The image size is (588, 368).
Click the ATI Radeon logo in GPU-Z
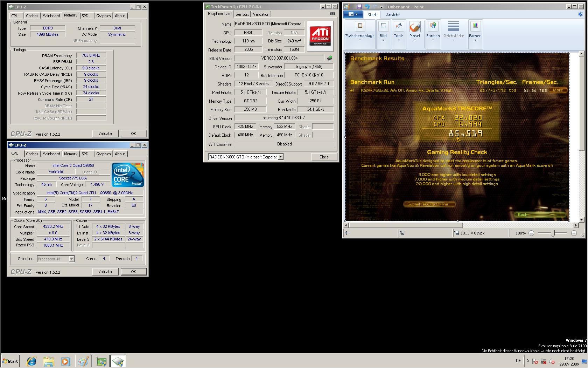pyautogui.click(x=320, y=36)
